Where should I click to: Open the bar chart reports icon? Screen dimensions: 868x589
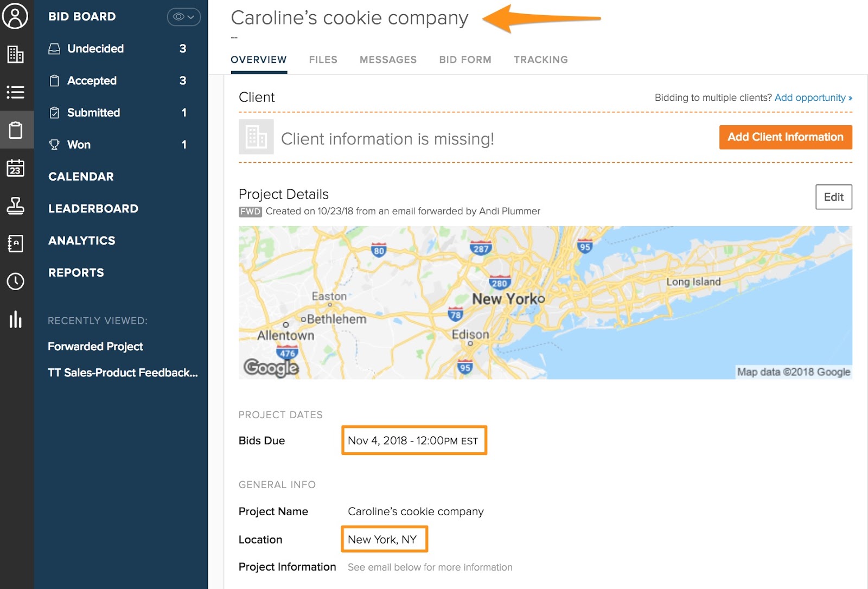coord(15,319)
